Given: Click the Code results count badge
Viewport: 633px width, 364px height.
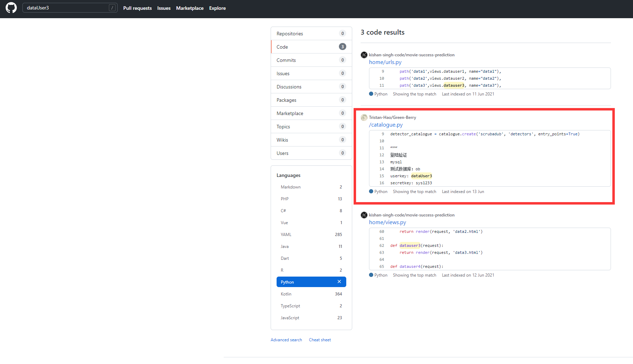Looking at the screenshot, I should click(342, 47).
